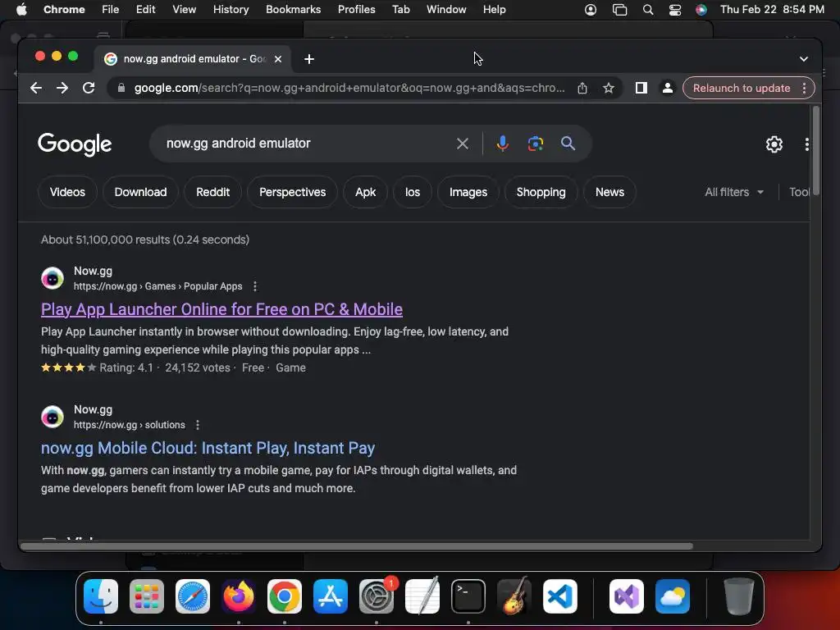Open System Settings from the Dock
The width and height of the screenshot is (840, 630).
[376, 596]
